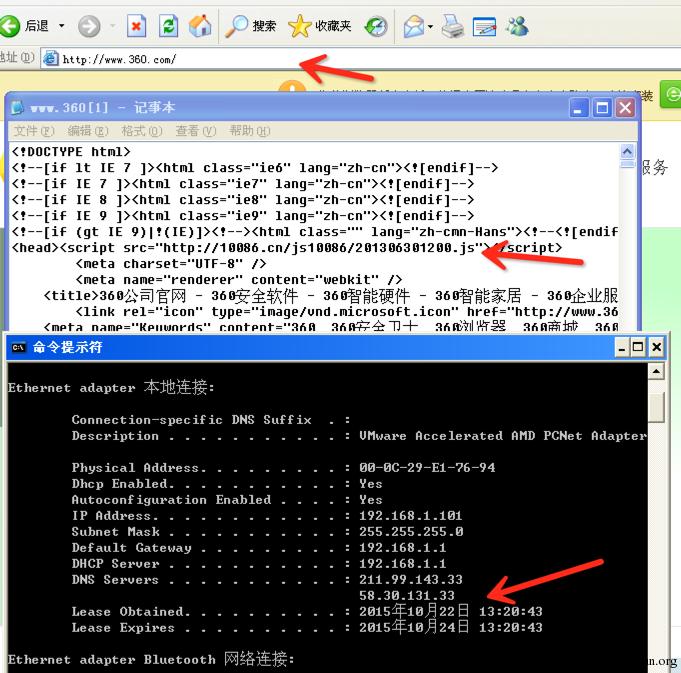Refresh the page in Internet Explorer
681x673 pixels.
point(169,26)
